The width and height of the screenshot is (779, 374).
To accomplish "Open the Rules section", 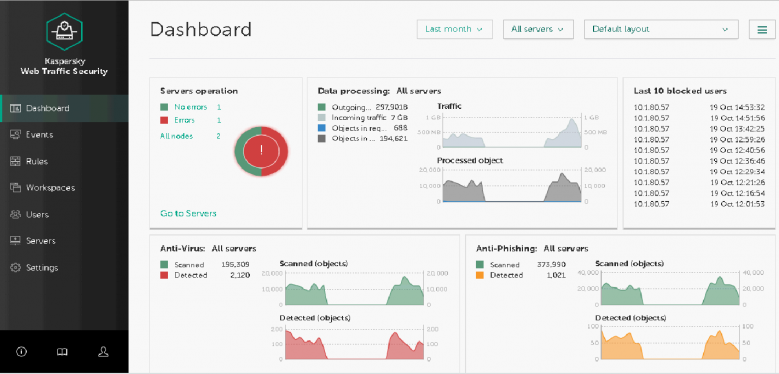I will pos(64,161).
